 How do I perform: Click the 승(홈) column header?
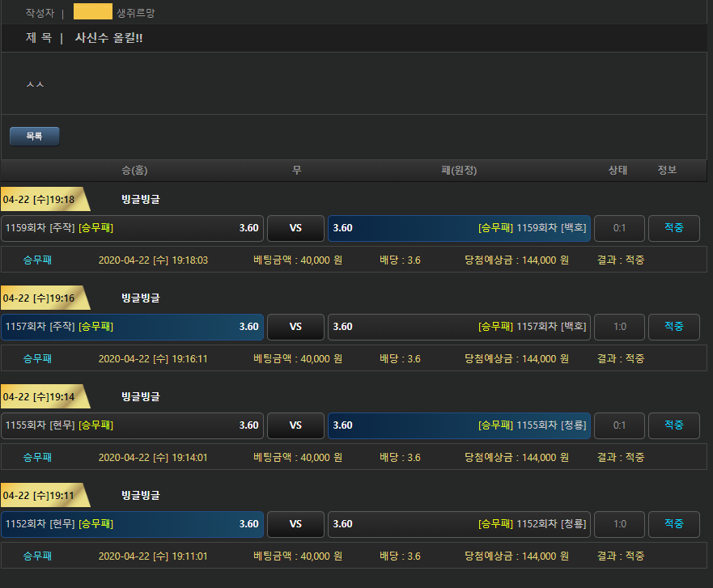point(134,170)
